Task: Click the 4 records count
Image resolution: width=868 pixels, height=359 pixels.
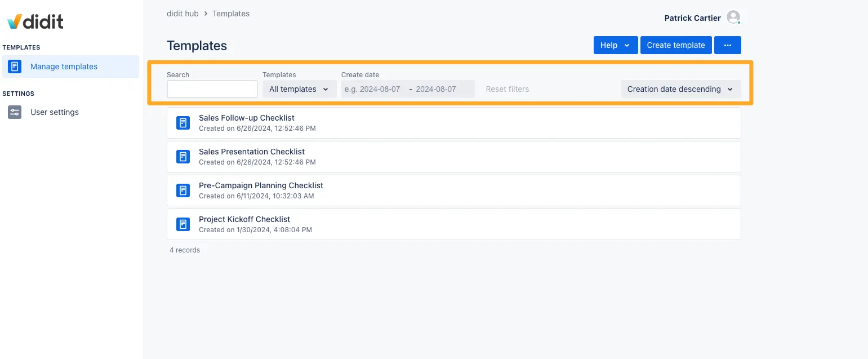Action: [x=185, y=250]
